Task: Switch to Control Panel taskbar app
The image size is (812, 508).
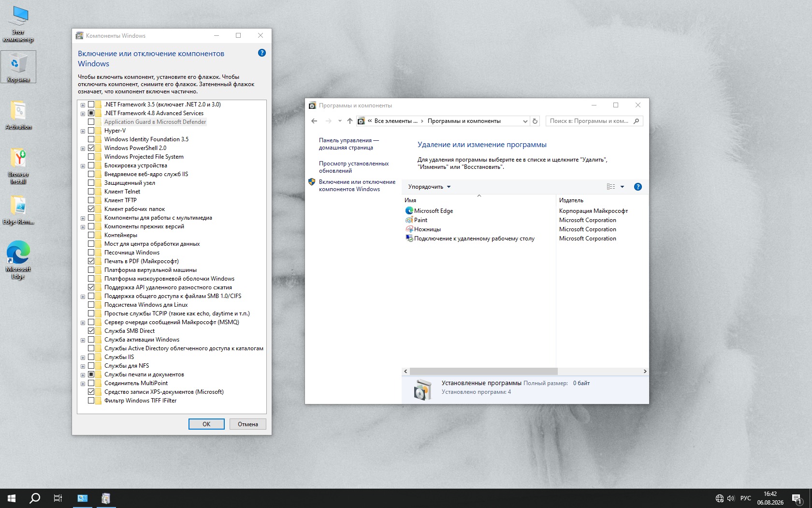Action: click(x=83, y=498)
